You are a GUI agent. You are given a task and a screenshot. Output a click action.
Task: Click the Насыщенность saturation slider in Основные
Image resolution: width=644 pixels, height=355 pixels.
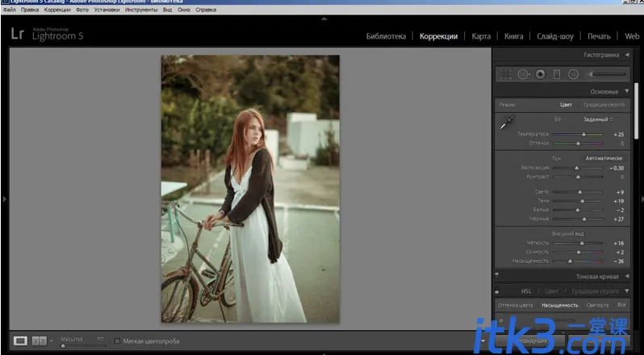tap(578, 261)
